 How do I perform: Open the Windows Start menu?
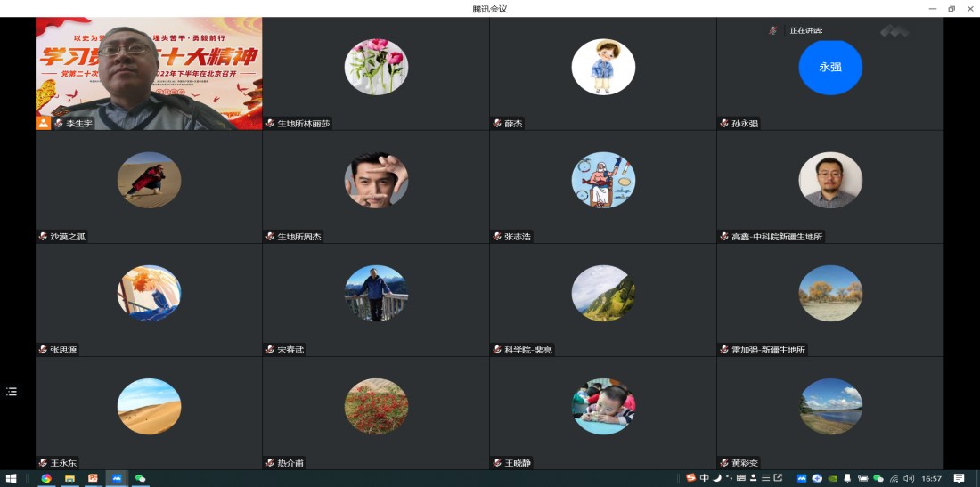(x=12, y=478)
